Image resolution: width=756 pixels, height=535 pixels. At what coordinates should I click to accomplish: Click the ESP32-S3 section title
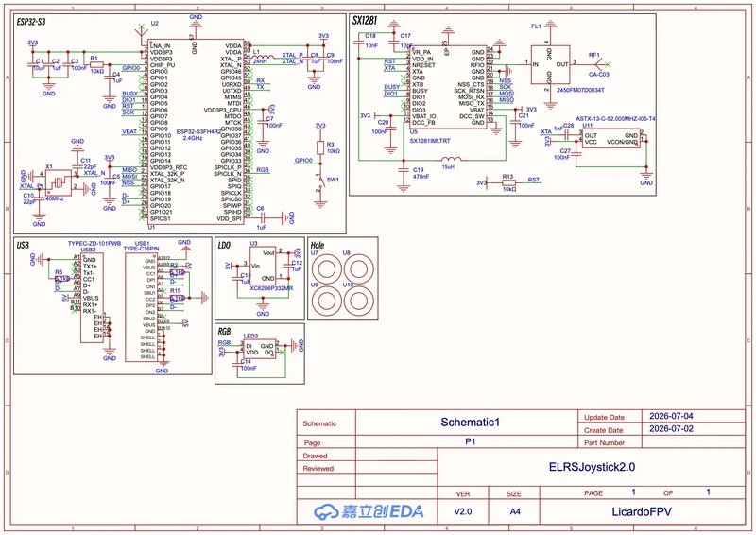(31, 22)
